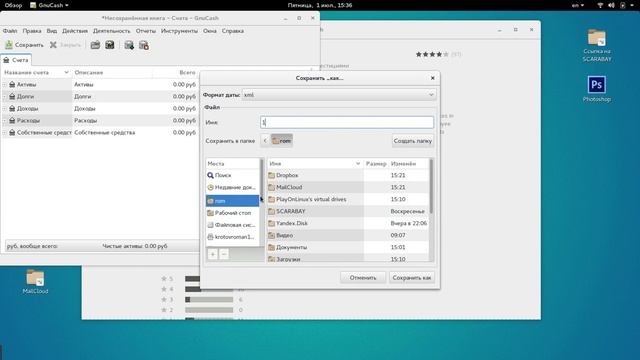This screenshot has height=360, width=640.
Task: Open the Правка menu
Action: [x=32, y=31]
